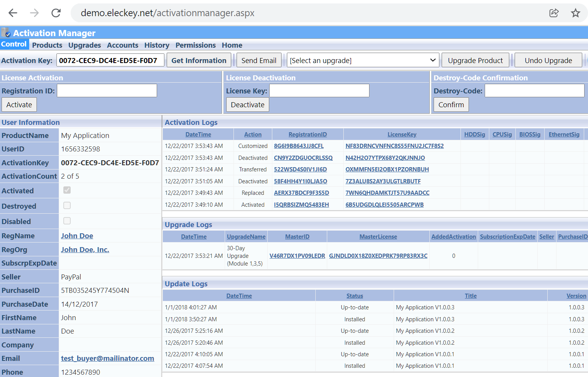The image size is (588, 377).
Task: Toggle the Disabled checkbox
Action: tap(67, 221)
